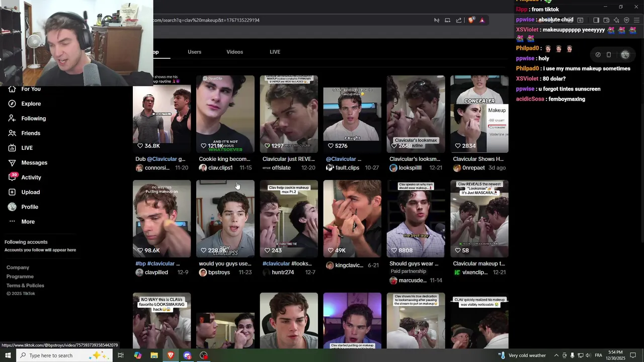Open the 'Putting makeup on' video with 98.6K likes
The image size is (644, 362).
pos(162,218)
